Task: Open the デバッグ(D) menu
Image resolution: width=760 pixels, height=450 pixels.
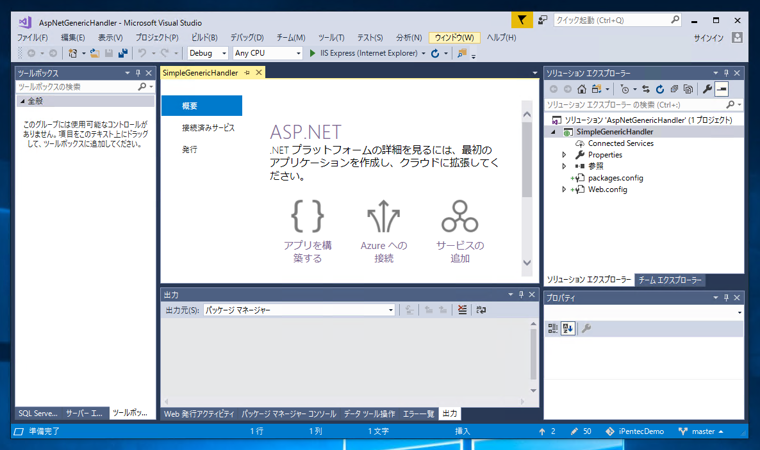Action: [x=247, y=37]
